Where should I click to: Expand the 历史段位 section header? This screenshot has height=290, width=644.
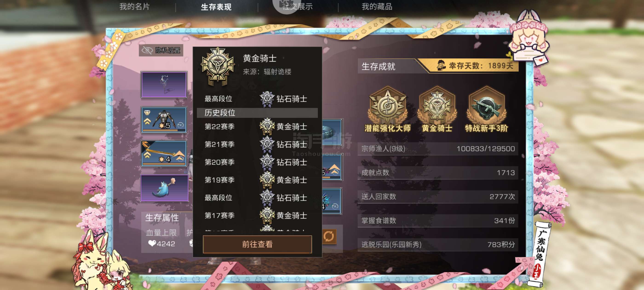(257, 113)
